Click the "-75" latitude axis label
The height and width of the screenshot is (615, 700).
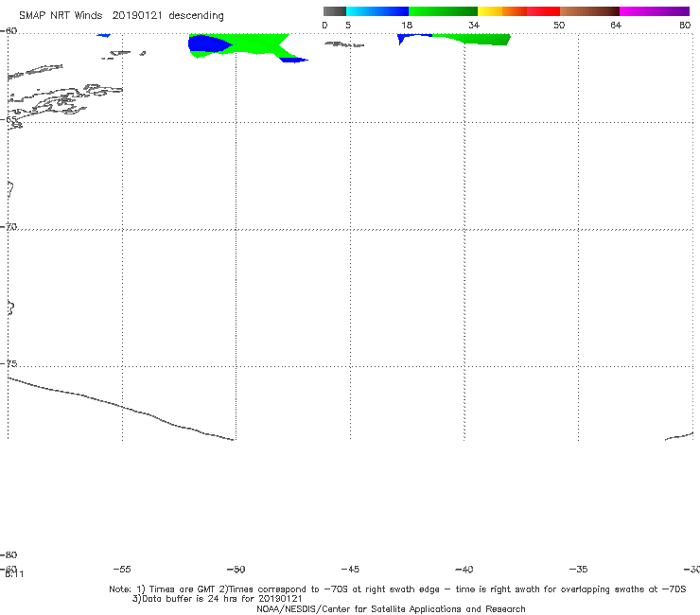point(9,363)
